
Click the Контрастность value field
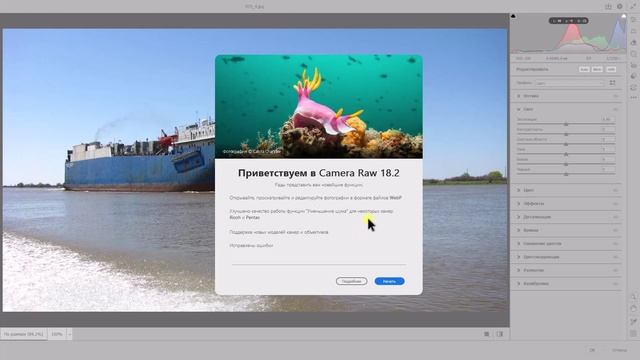(608, 129)
